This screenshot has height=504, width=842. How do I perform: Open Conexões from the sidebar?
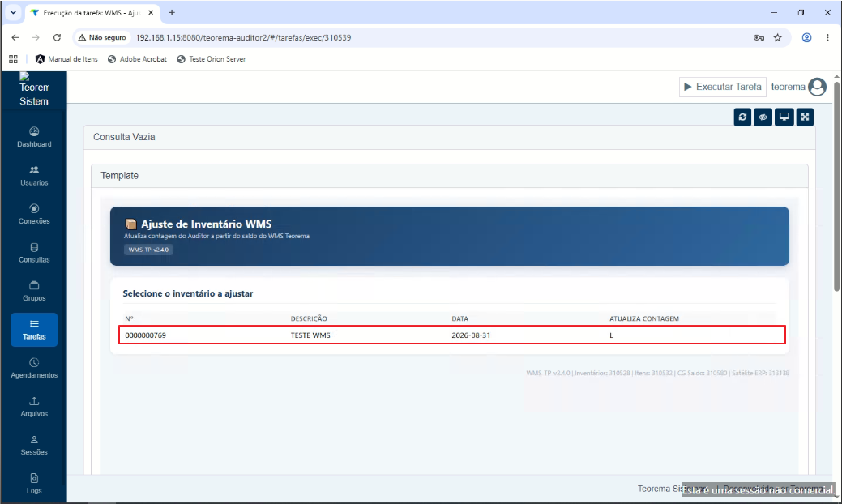(x=34, y=214)
